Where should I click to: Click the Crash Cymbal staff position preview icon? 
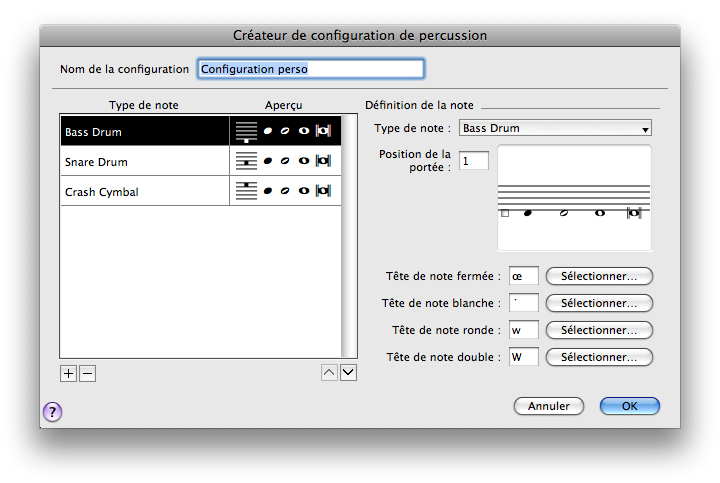tap(245, 191)
